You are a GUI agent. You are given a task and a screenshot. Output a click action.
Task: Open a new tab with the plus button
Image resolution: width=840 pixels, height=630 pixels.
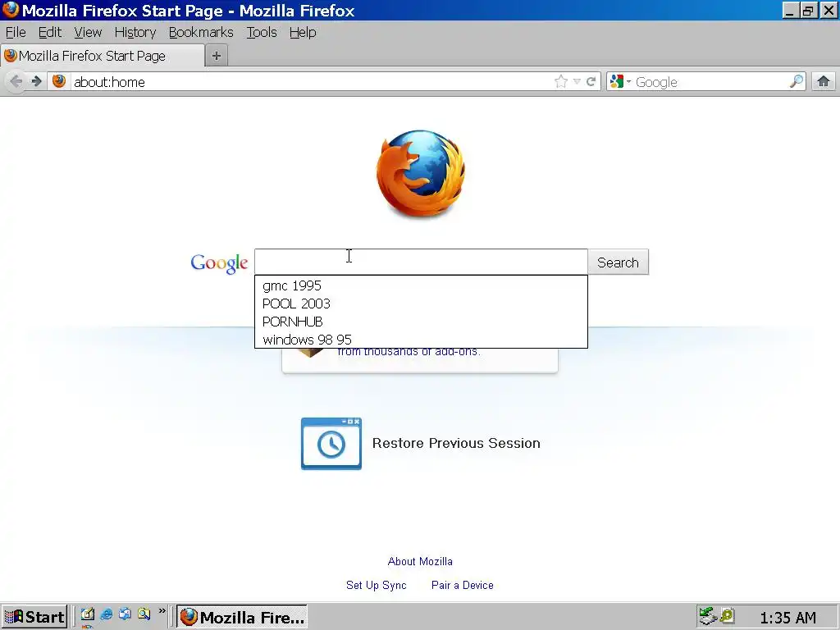coord(217,56)
